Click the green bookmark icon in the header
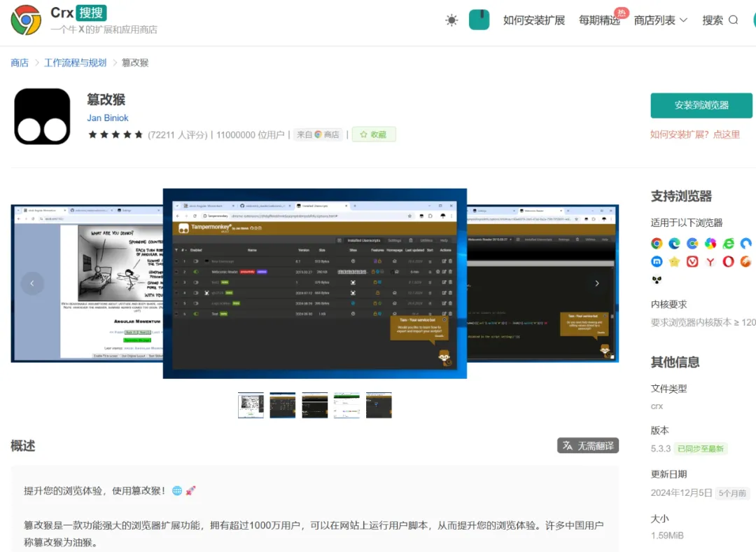Screen dimensions: 756x552 479,20
